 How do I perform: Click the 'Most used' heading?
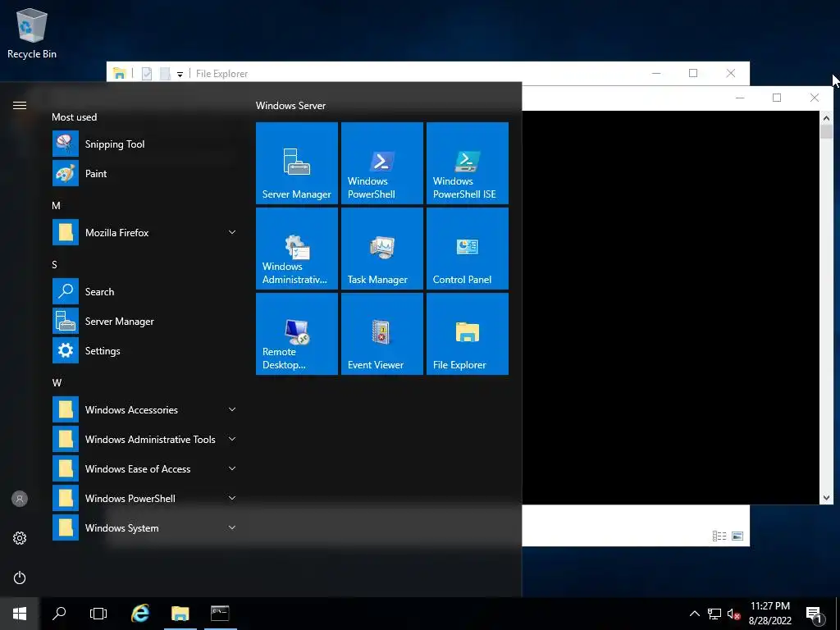coord(75,116)
